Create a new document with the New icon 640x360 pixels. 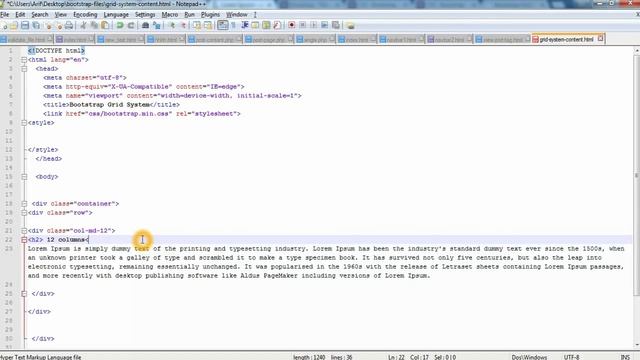coord(4,26)
